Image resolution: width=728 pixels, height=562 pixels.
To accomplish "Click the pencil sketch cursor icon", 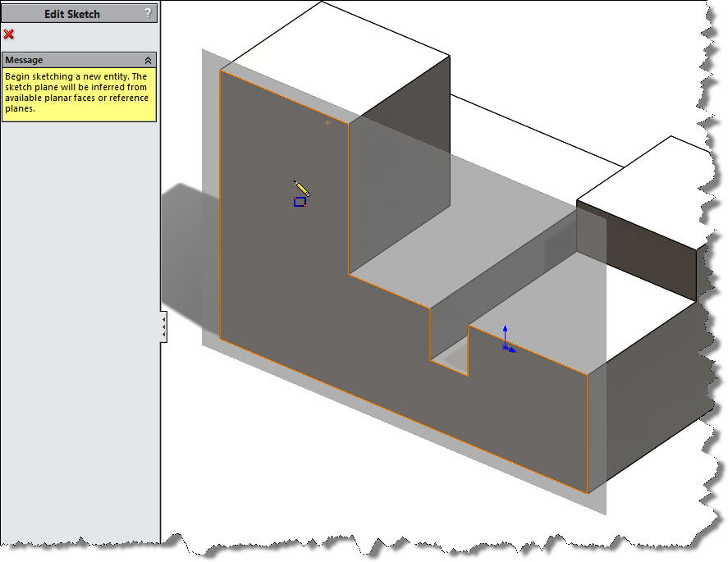I will coord(301,189).
